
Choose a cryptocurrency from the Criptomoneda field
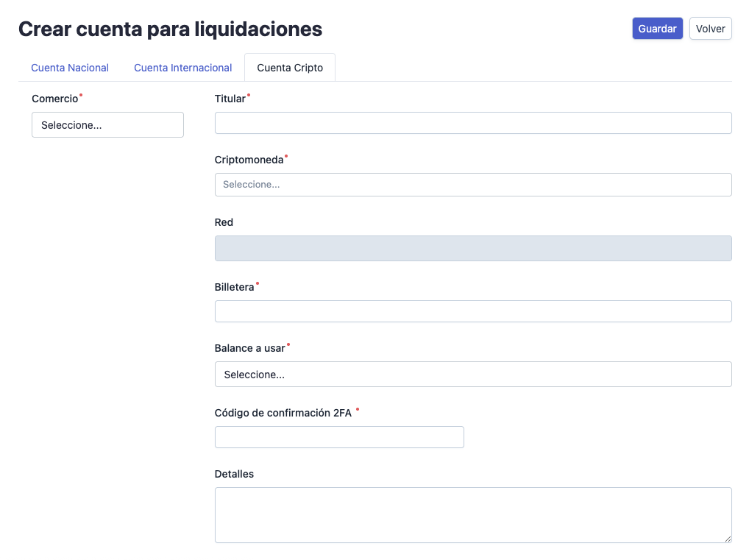472,184
